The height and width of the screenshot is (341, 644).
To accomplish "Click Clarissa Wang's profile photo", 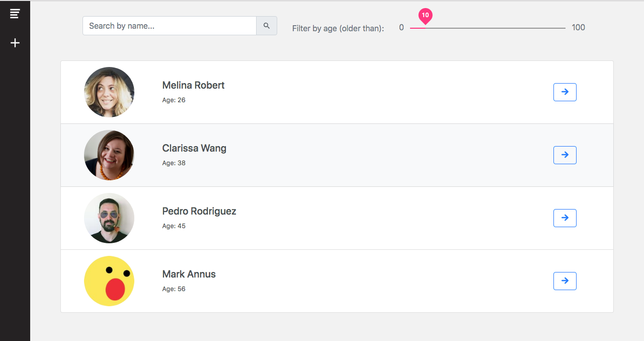I will click(x=109, y=155).
